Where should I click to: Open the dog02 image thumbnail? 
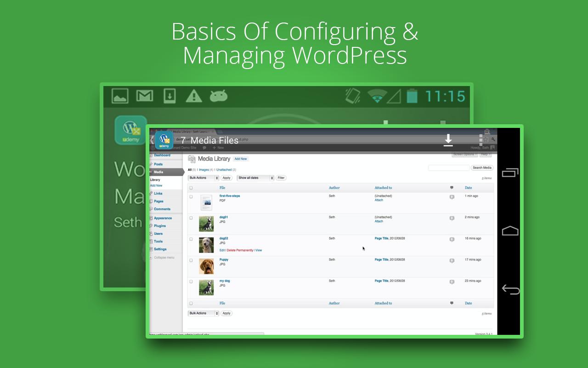click(x=206, y=244)
